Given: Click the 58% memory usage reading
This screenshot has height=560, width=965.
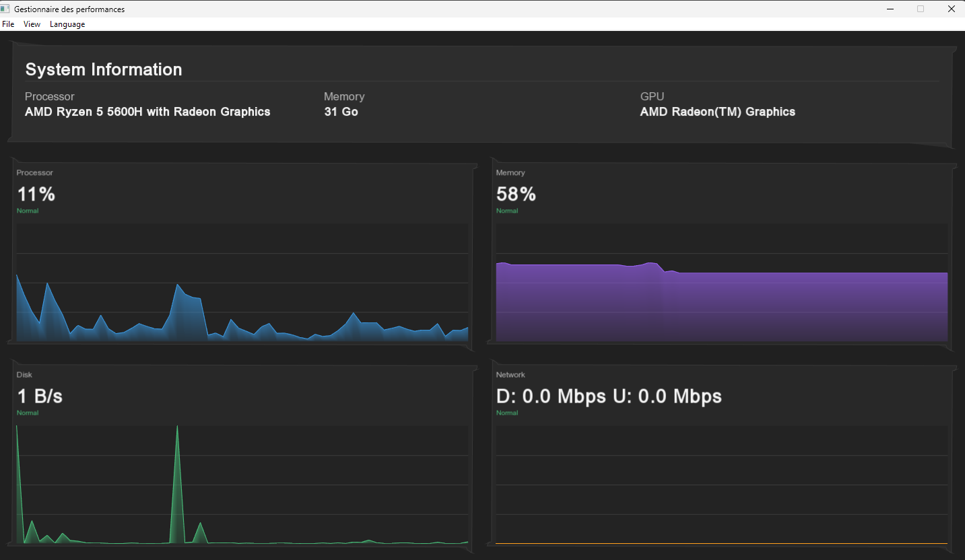Looking at the screenshot, I should coord(516,195).
